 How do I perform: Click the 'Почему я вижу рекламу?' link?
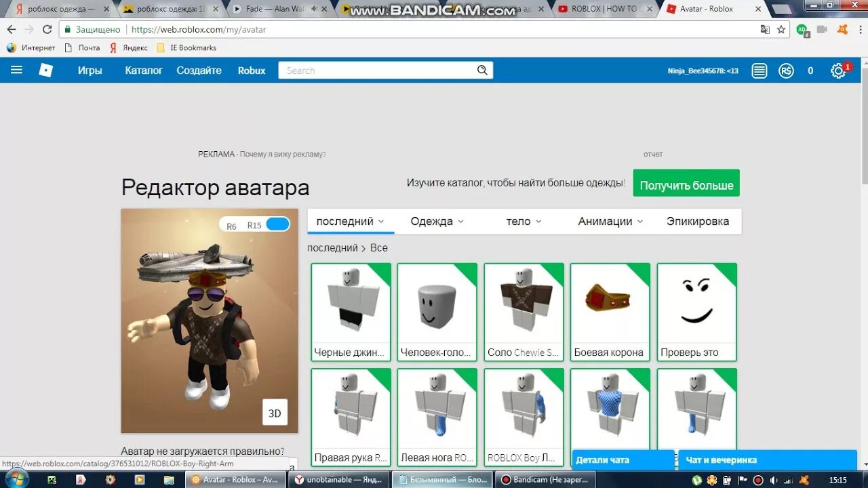tap(282, 154)
